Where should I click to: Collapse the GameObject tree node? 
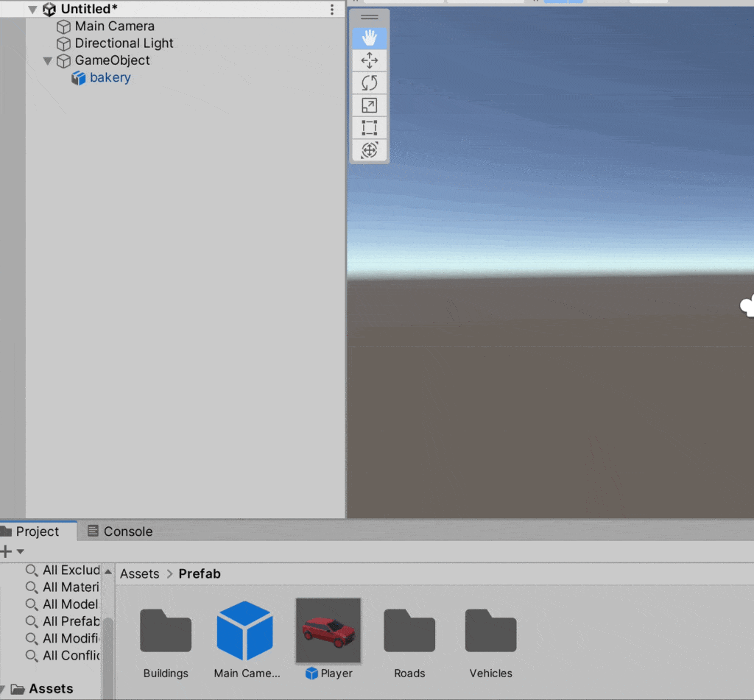coord(48,61)
